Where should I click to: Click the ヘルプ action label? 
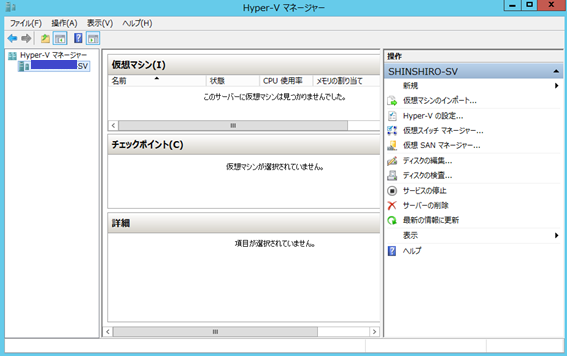pos(412,251)
